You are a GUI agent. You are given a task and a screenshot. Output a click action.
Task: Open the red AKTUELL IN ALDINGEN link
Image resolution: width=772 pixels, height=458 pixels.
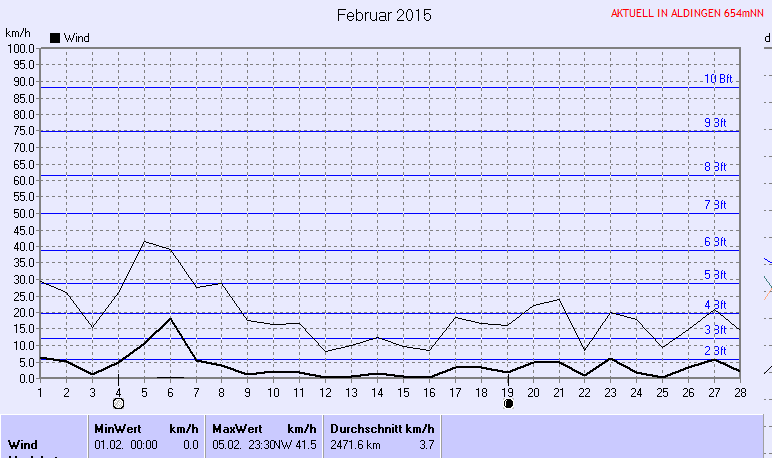(687, 15)
